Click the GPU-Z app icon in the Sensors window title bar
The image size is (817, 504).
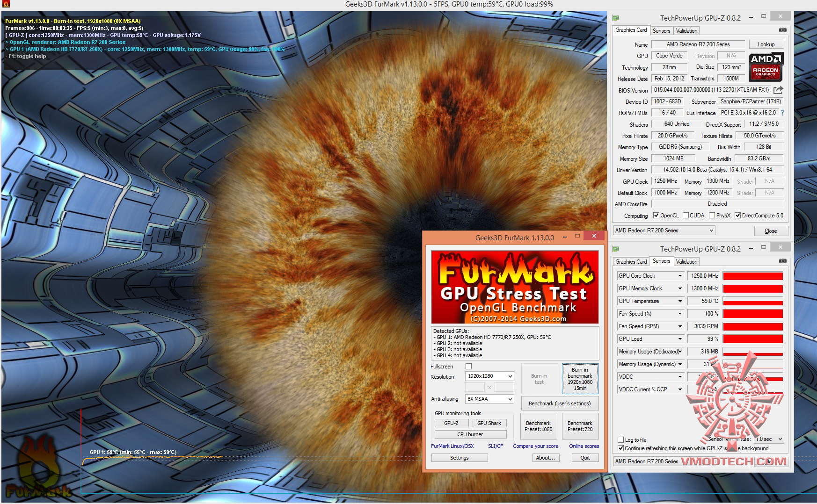point(616,249)
